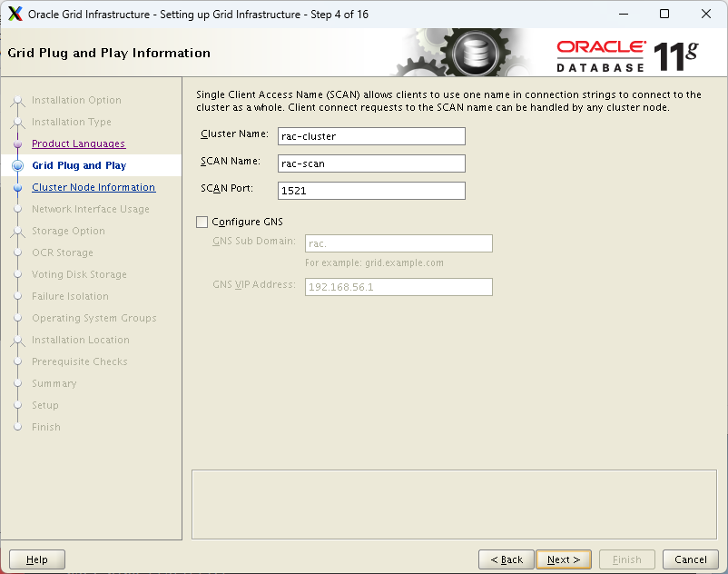Click the X11 application icon in title bar
The height and width of the screenshot is (574, 728).
(15, 14)
